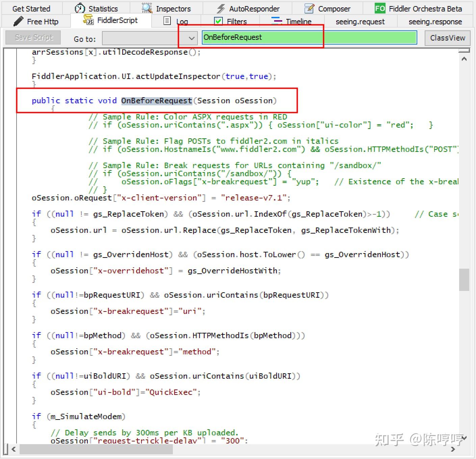Click the OnBeforeRequest search field
Image resolution: width=476 pixels, height=459 pixels.
click(309, 37)
